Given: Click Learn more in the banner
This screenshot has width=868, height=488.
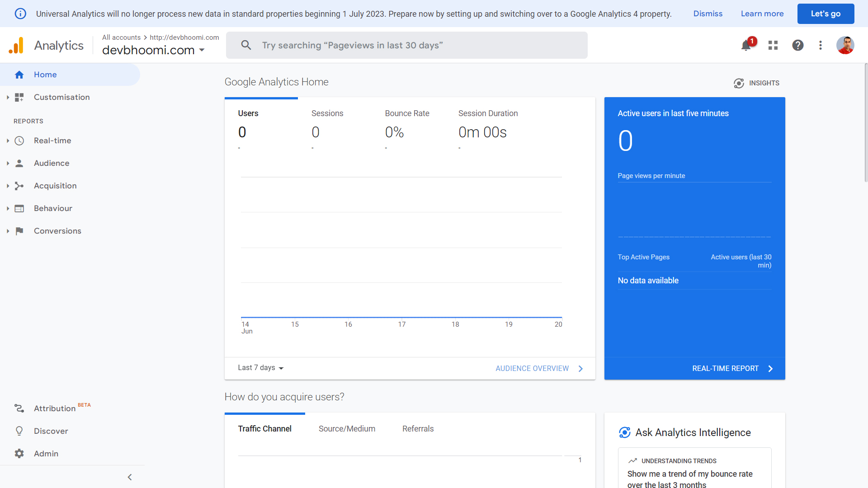Looking at the screenshot, I should click(x=762, y=14).
